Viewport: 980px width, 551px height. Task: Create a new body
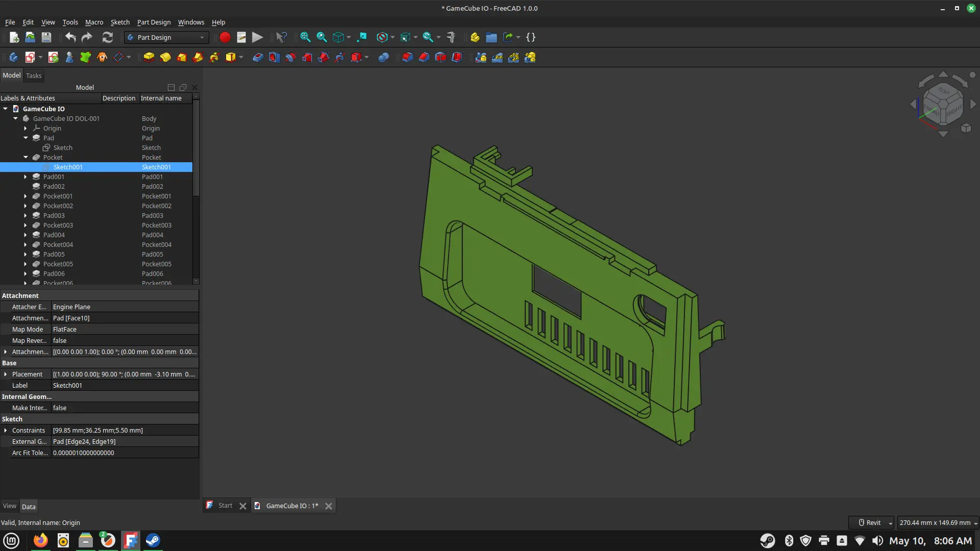[x=14, y=57]
